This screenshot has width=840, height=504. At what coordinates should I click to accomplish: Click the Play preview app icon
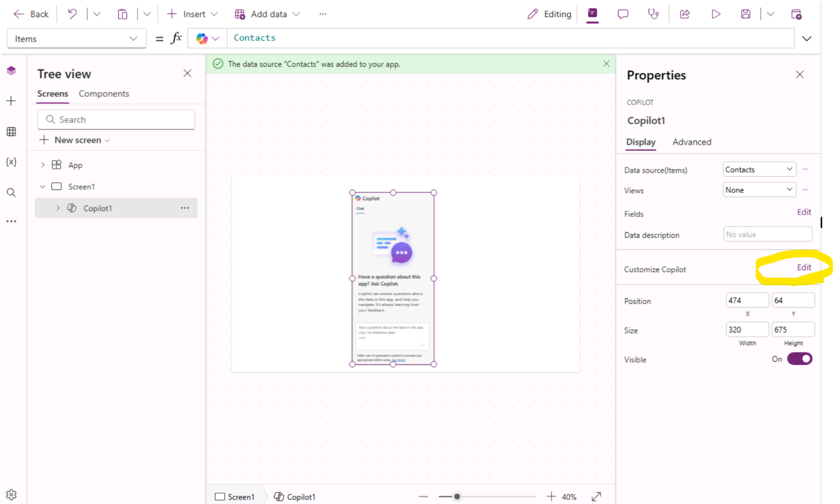(716, 14)
